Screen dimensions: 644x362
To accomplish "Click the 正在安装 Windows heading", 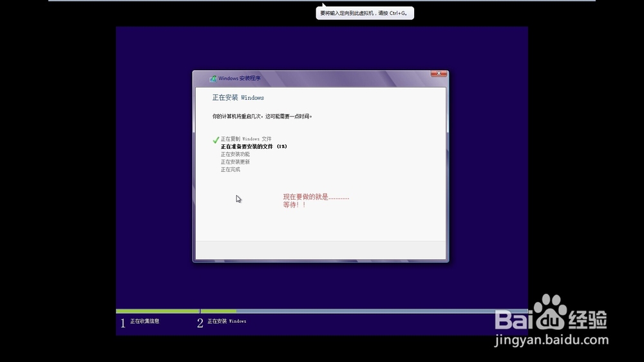I will [x=238, y=97].
